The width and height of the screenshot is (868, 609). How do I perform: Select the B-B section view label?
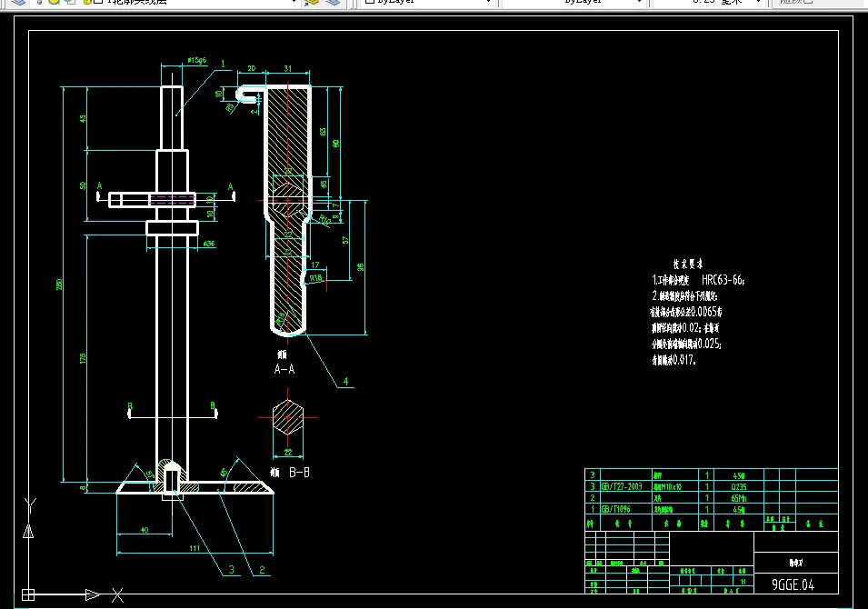pyautogui.click(x=299, y=473)
